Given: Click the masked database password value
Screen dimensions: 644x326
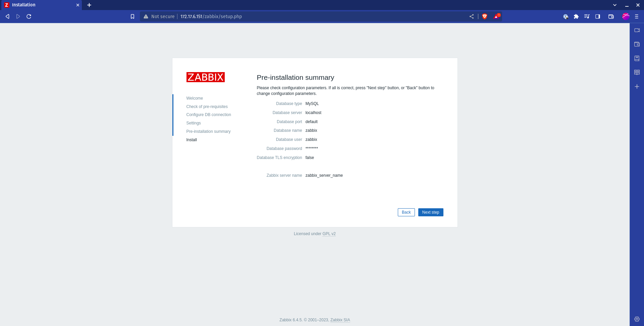Looking at the screenshot, I should point(312,148).
